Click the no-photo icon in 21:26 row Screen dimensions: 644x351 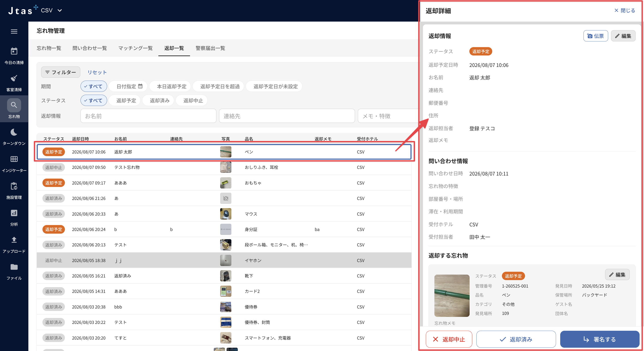click(x=225, y=198)
